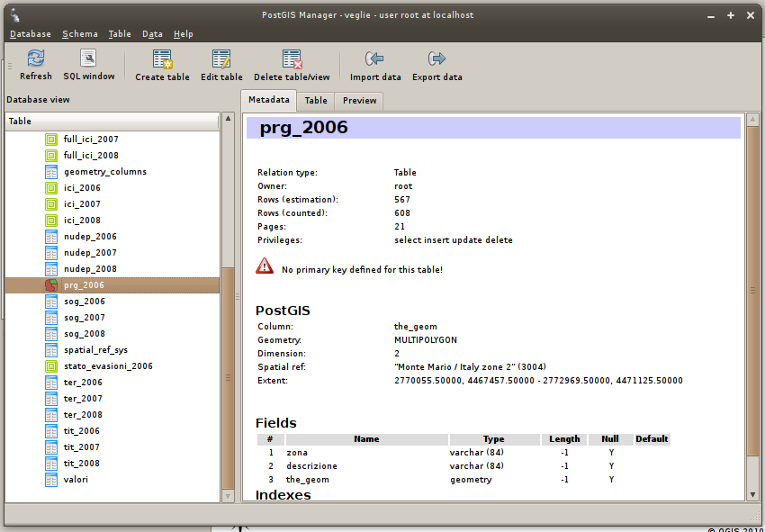Open the SQL window tool
Viewport: 765px width, 532px height.
tap(88, 59)
